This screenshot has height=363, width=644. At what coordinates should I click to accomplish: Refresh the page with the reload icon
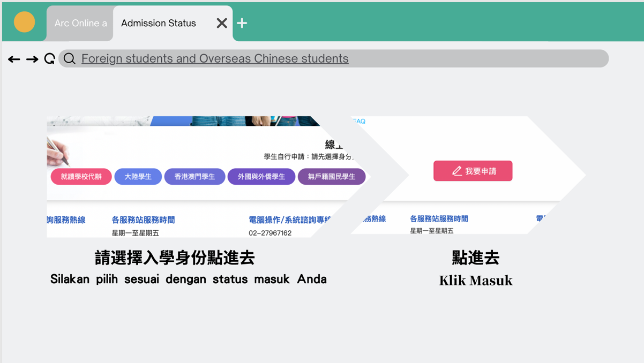click(49, 59)
